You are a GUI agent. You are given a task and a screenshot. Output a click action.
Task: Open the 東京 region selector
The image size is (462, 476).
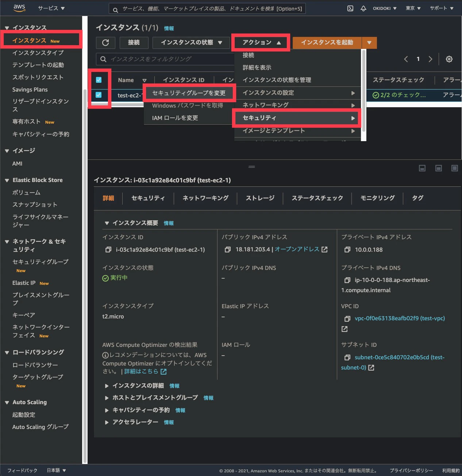click(413, 8)
